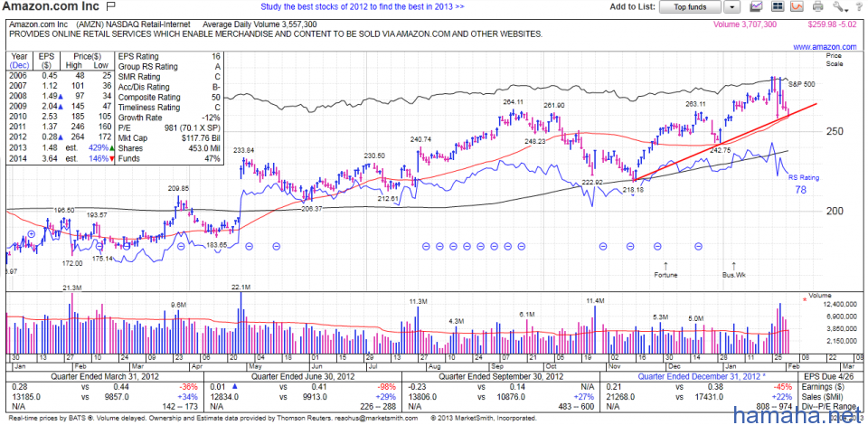Click the Quarter Ended June 30, 2012 header
Image resolution: width=868 pixels, height=425 pixels.
(x=304, y=376)
